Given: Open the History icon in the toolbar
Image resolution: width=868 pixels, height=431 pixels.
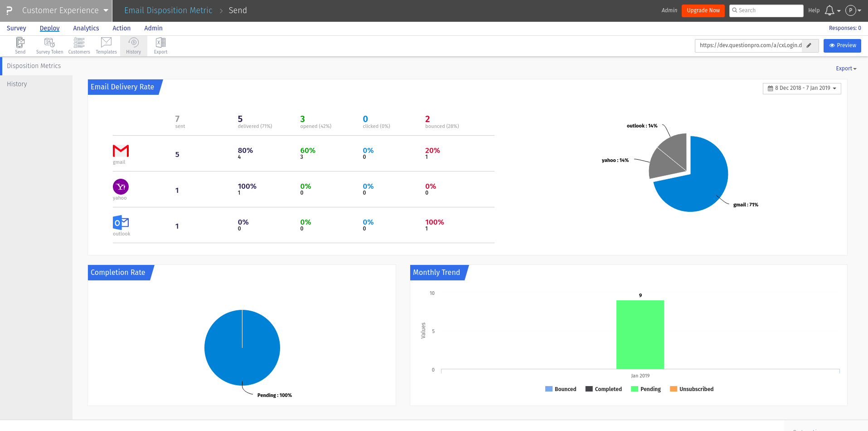Looking at the screenshot, I should (133, 45).
